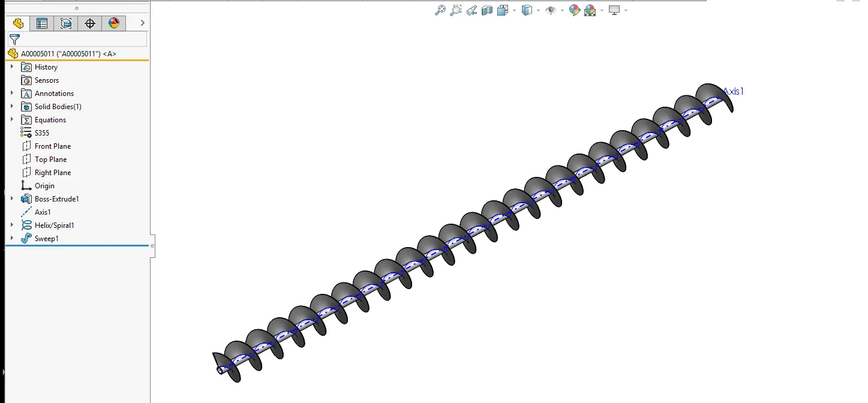Click the Sweep1 feature icon
The height and width of the screenshot is (403, 868).
tap(26, 239)
